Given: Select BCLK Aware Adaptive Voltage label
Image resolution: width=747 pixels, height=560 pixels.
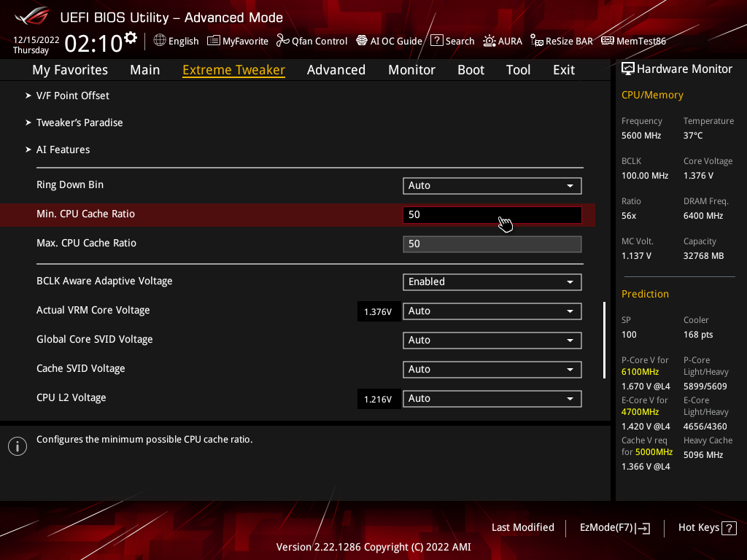Looking at the screenshot, I should [104, 281].
